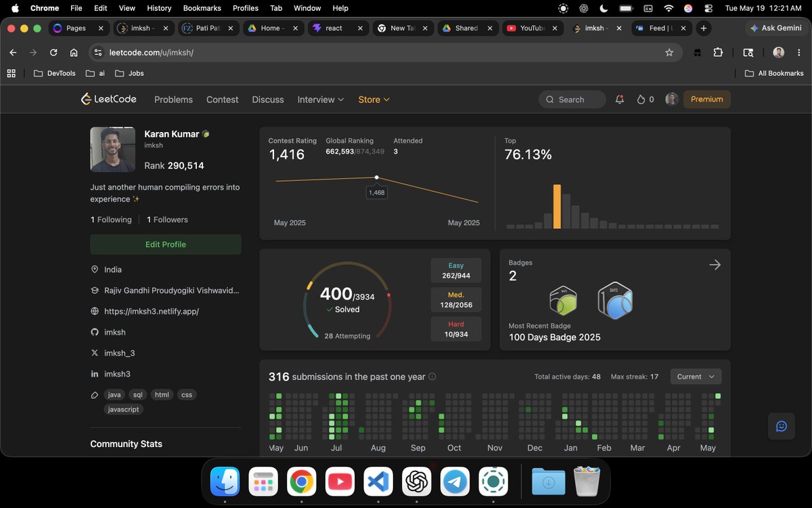This screenshot has width=812, height=508.
Task: Open Telegram from the Dock
Action: click(455, 482)
